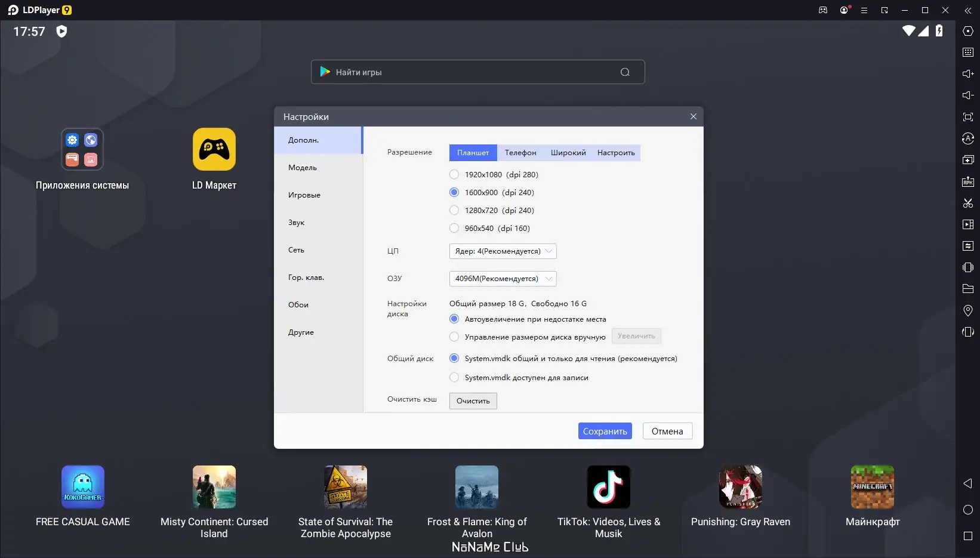Tap the Android back triangle button
The height and width of the screenshot is (558, 980).
(x=968, y=483)
